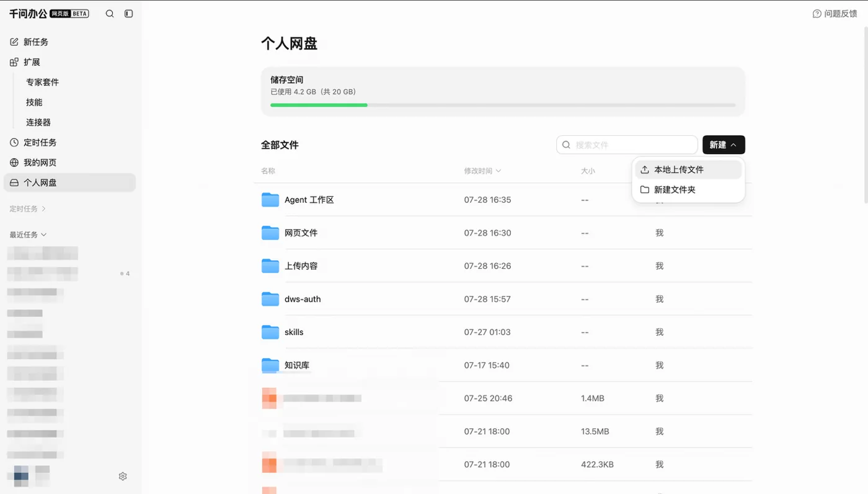Click the search magnifier icon in sidebar header
This screenshot has width=868, height=494.
(110, 14)
